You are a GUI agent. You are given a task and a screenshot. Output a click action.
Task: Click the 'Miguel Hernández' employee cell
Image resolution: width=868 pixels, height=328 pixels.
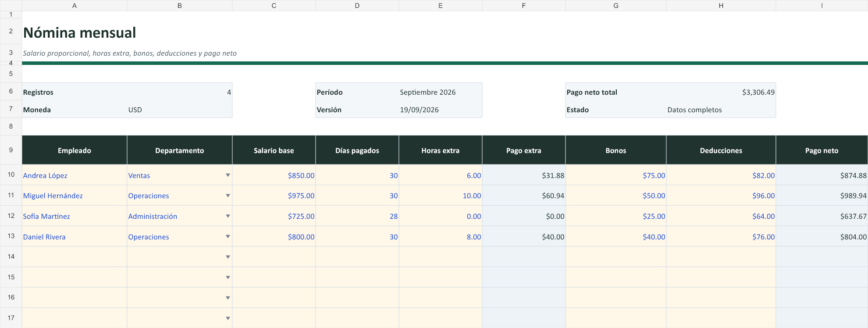coord(75,196)
